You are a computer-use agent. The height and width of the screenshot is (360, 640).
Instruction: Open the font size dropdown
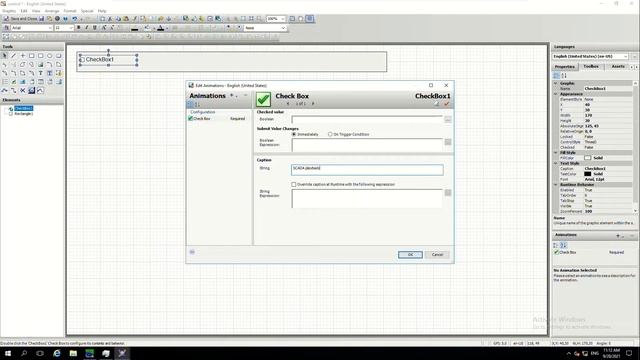[71, 28]
